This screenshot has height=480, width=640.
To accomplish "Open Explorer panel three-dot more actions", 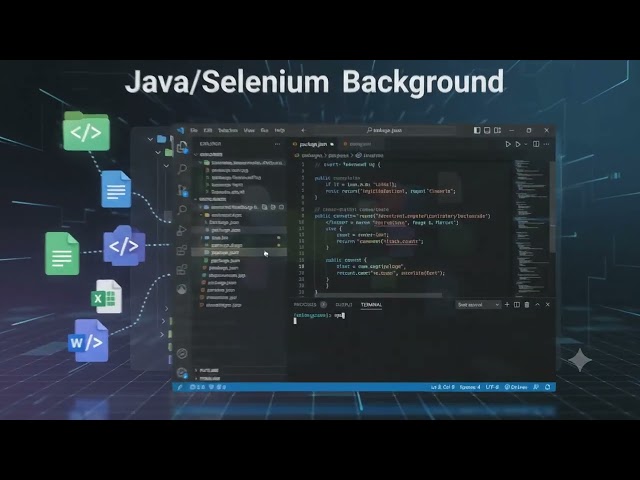I will click(278, 144).
